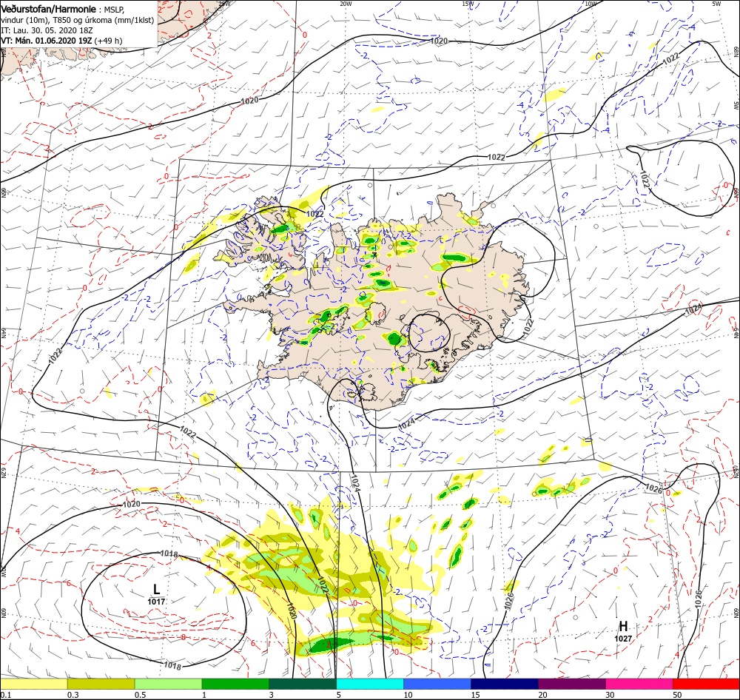
Task: Click the legend value '0.3'
Action: (73, 695)
